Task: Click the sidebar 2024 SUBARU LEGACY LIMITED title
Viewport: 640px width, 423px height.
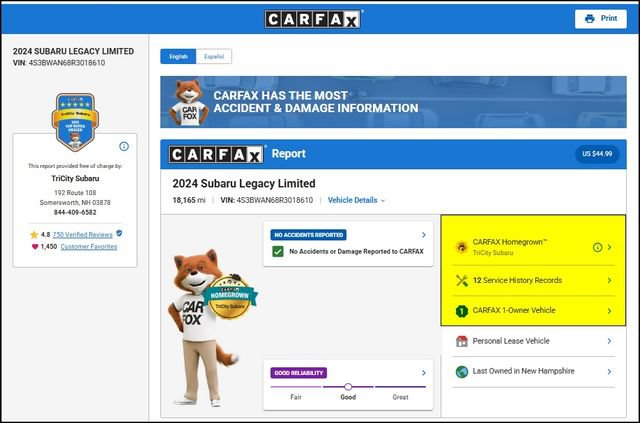Action: [73, 51]
